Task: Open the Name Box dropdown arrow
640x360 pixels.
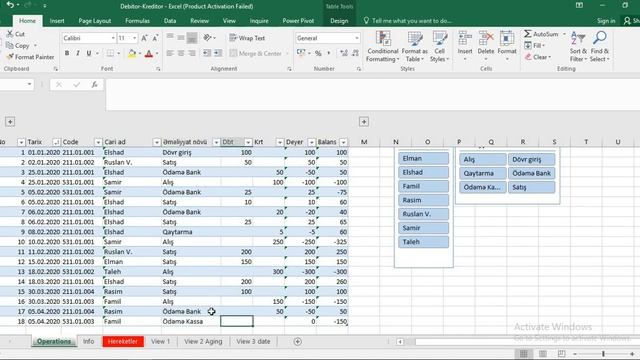Action: pyautogui.click(x=29, y=84)
